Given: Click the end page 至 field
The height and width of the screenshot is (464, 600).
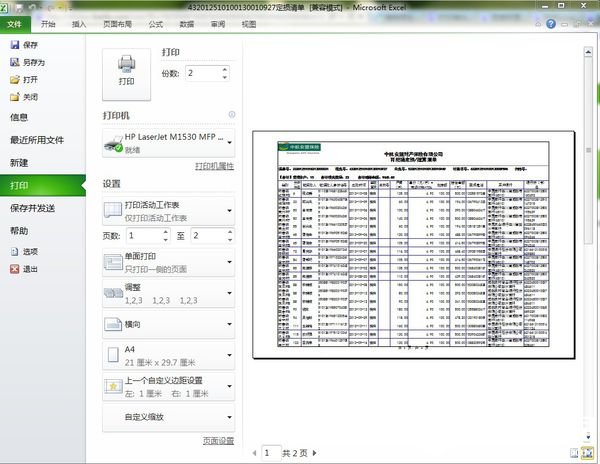Looking at the screenshot, I should click(208, 236).
